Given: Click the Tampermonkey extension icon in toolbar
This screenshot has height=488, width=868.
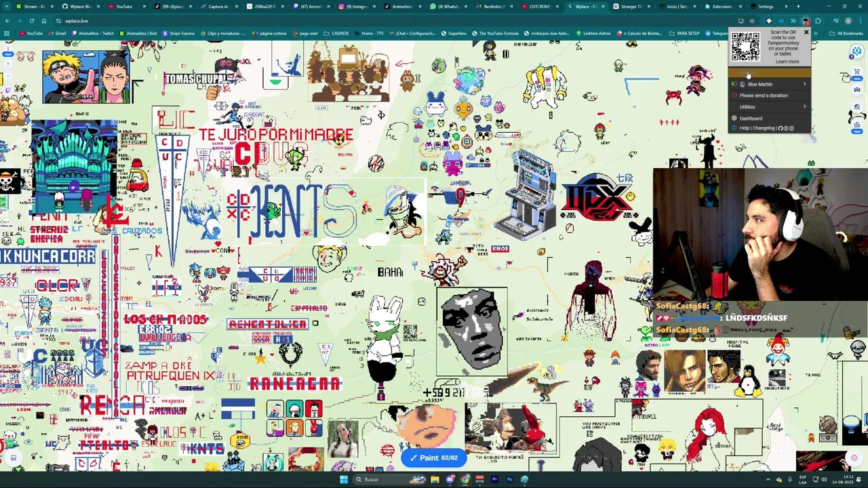Looking at the screenshot, I should point(805,21).
